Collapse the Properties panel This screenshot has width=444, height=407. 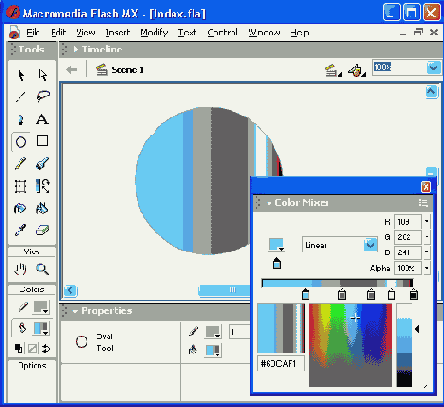pyautogui.click(x=75, y=311)
